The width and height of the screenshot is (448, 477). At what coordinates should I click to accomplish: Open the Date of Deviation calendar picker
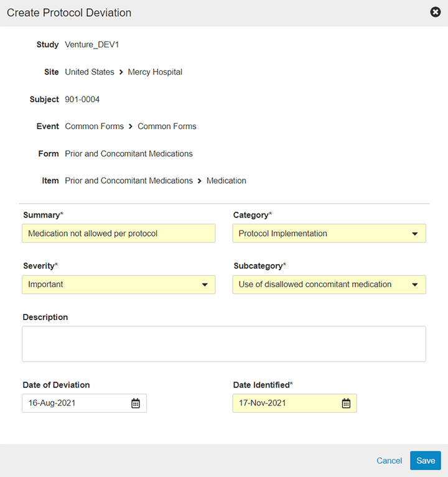pyautogui.click(x=136, y=404)
